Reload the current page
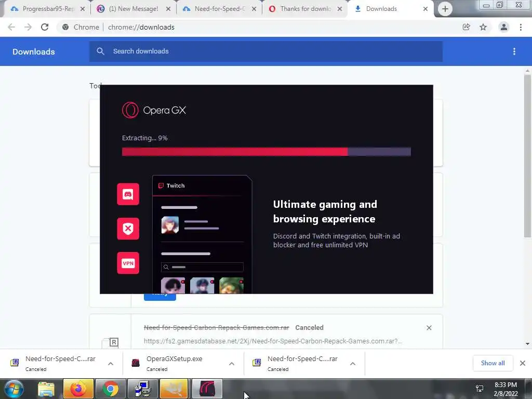Image resolution: width=532 pixels, height=399 pixels. click(45, 27)
